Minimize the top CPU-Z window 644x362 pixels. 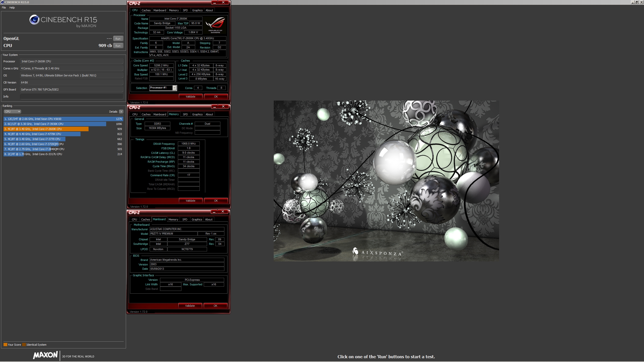pos(215,3)
